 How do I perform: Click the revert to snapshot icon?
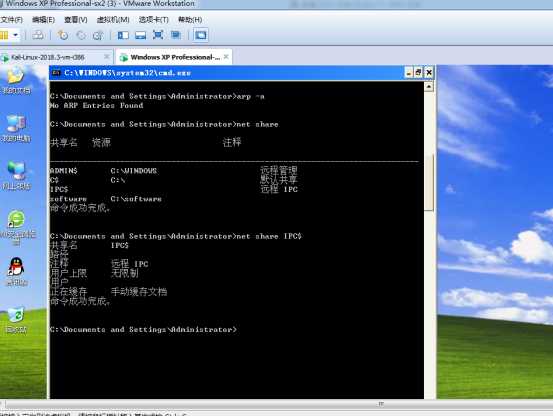pyautogui.click(x=81, y=35)
